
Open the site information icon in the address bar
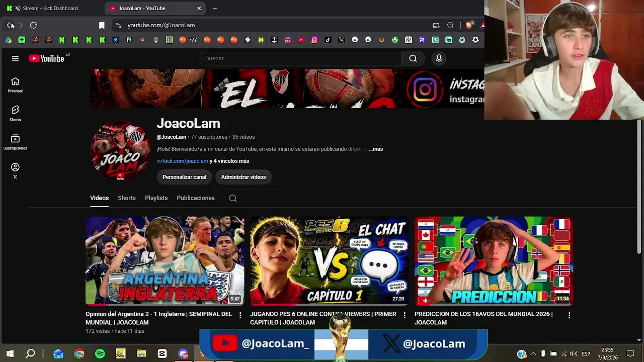tap(118, 25)
